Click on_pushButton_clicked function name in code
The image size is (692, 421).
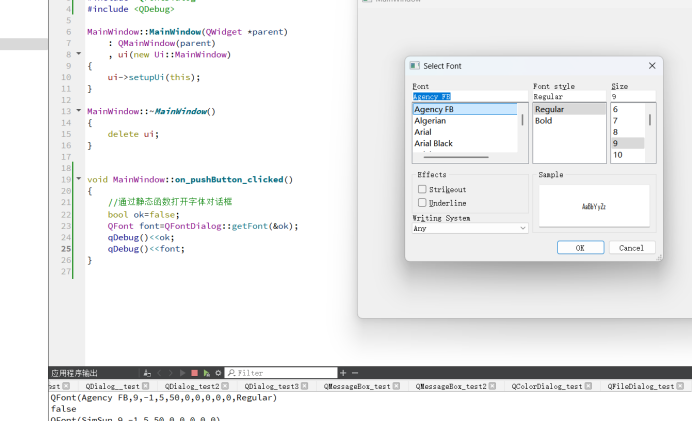point(229,179)
